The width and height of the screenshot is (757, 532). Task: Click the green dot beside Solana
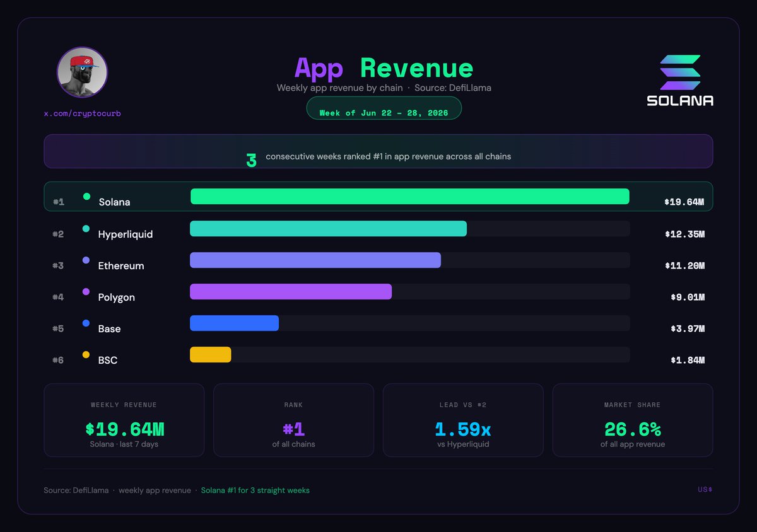86,197
